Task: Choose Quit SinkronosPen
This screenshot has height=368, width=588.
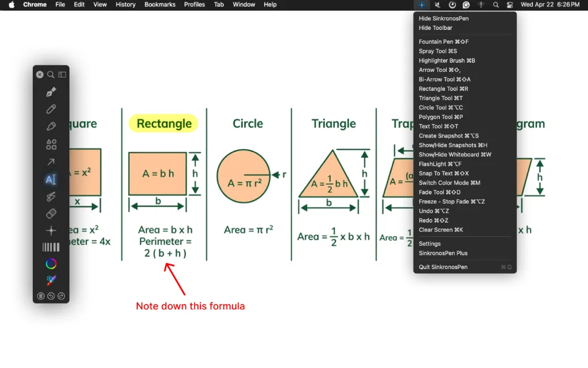Action: pos(465,267)
